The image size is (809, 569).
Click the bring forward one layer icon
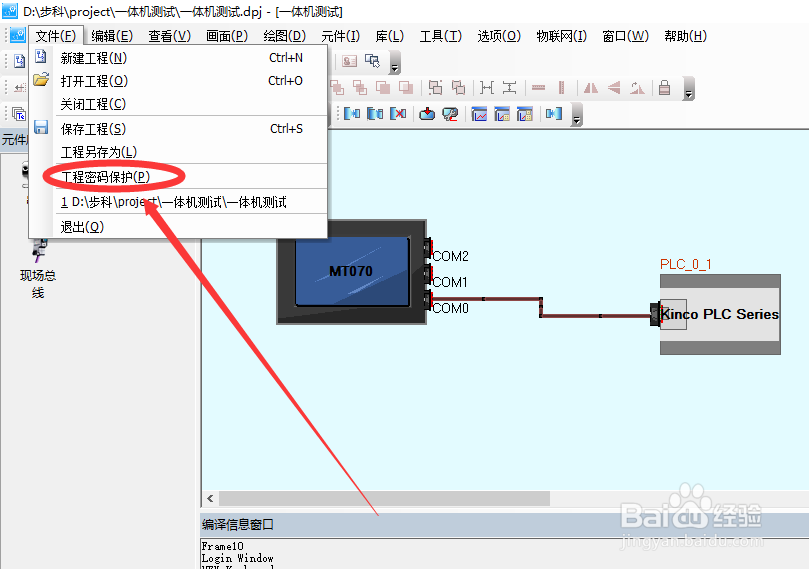pos(383,88)
